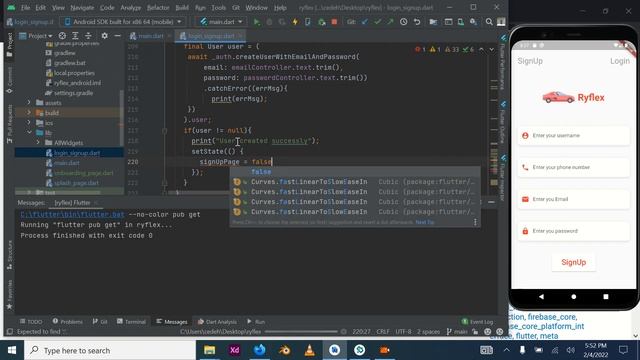This screenshot has height=360, width=640.
Task: Click the VLC cone icon in the taskbar
Action: point(309,350)
